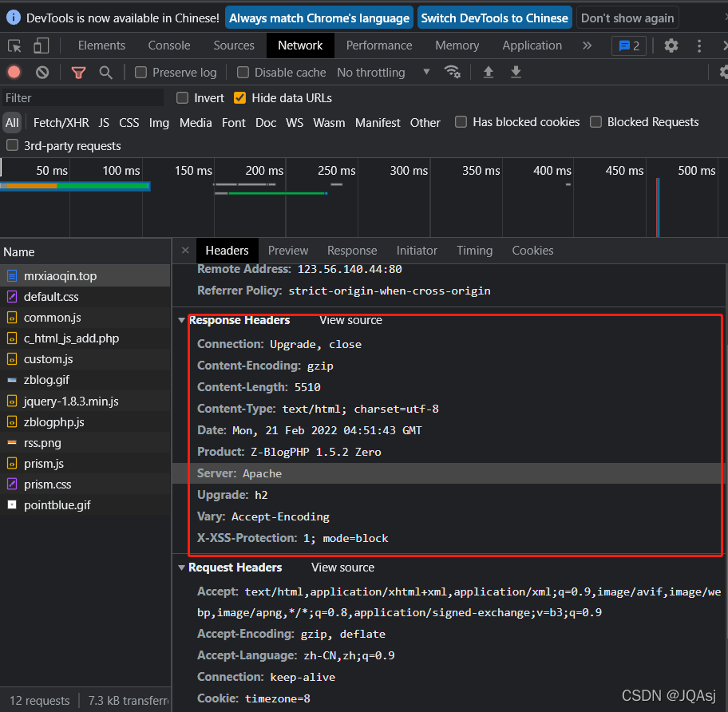Switch to the Console tab

point(169,45)
